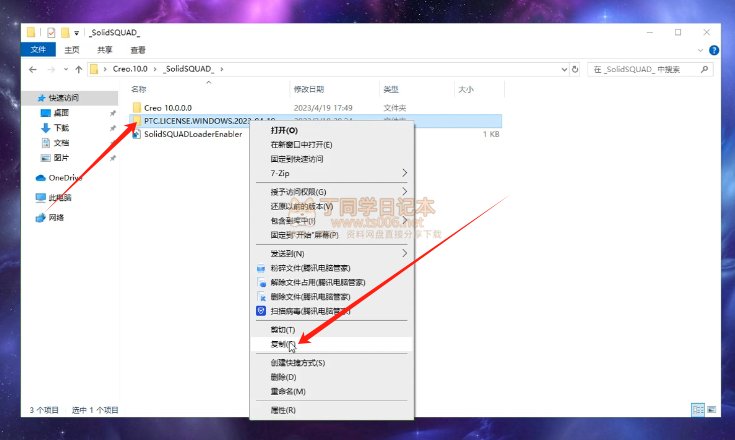Open the Quick Access Toolbar customize dropdown
735x440 pixels.
pos(76,33)
